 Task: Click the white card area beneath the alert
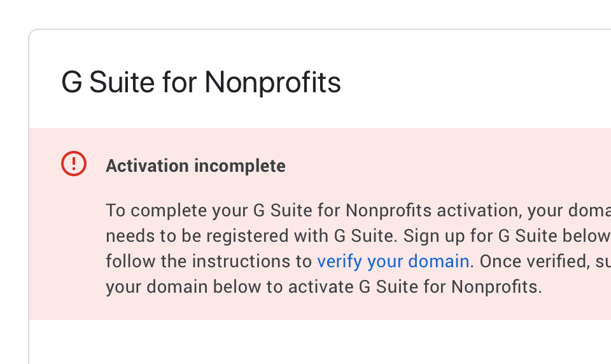(312, 342)
